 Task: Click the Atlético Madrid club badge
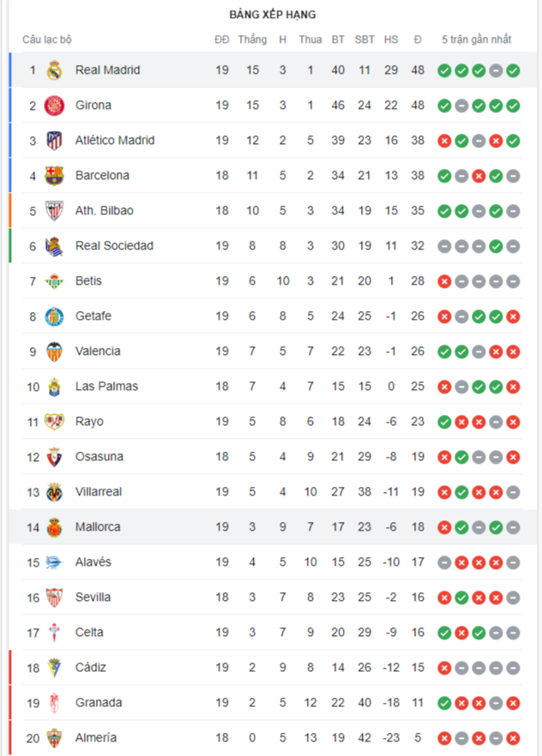[56, 140]
